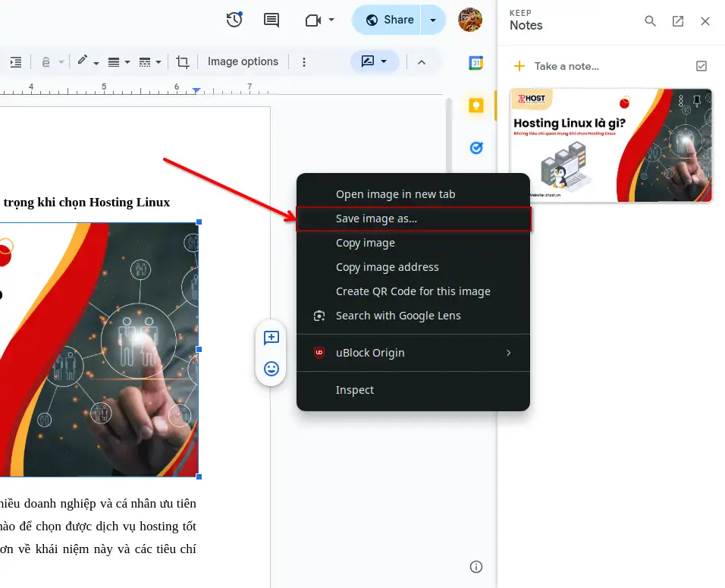725x588 pixels.
Task: Click the heading text "trọng khi chọn Hosting Linux"
Action: pyautogui.click(x=86, y=202)
